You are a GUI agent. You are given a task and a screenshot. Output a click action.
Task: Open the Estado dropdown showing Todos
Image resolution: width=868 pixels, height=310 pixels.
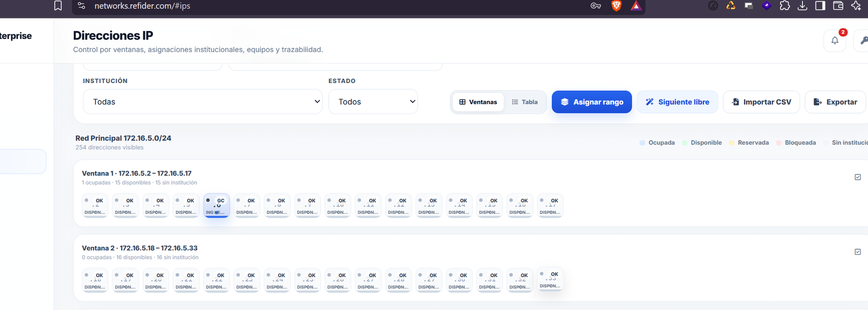pos(373,102)
